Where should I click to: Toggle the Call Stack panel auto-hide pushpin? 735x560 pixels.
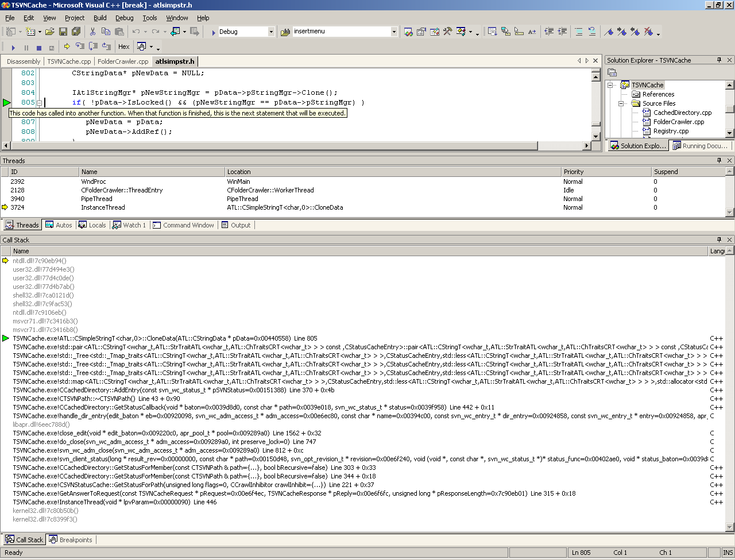pyautogui.click(x=719, y=240)
